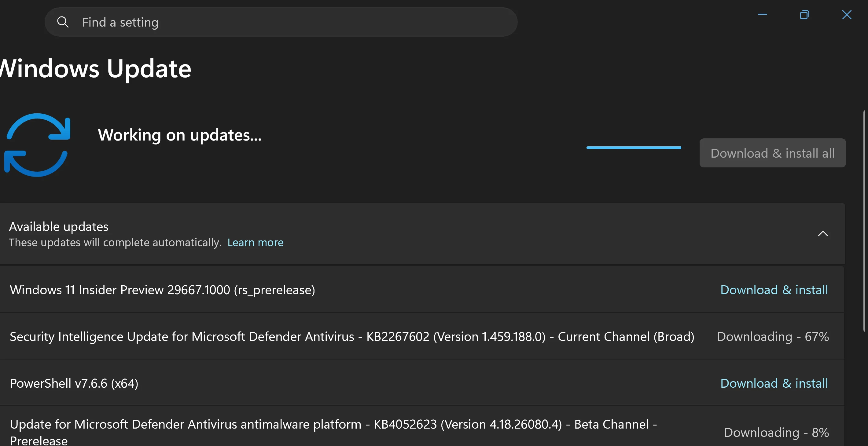Close the Settings window
Image resolution: width=868 pixels, height=446 pixels.
coord(846,14)
